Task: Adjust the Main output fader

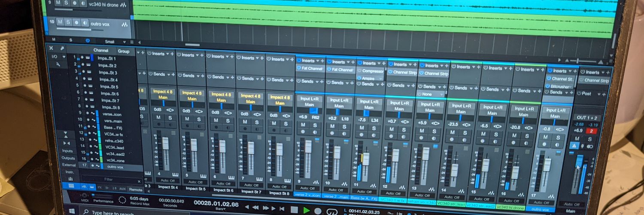Action: pos(580,162)
